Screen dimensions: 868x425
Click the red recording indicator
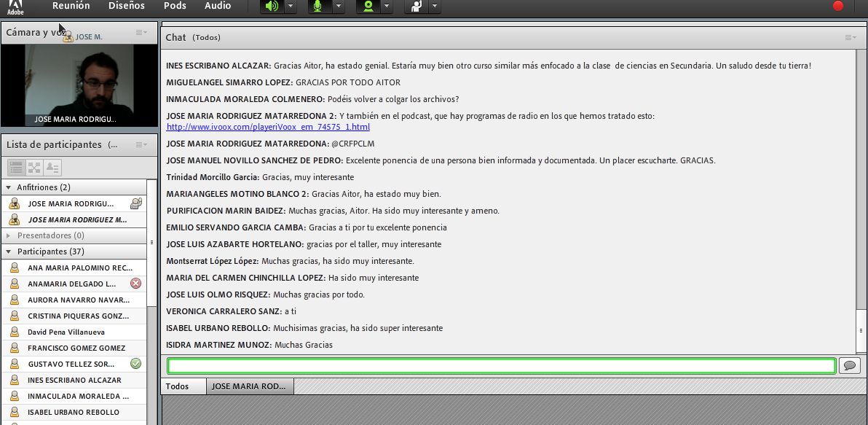click(x=838, y=6)
